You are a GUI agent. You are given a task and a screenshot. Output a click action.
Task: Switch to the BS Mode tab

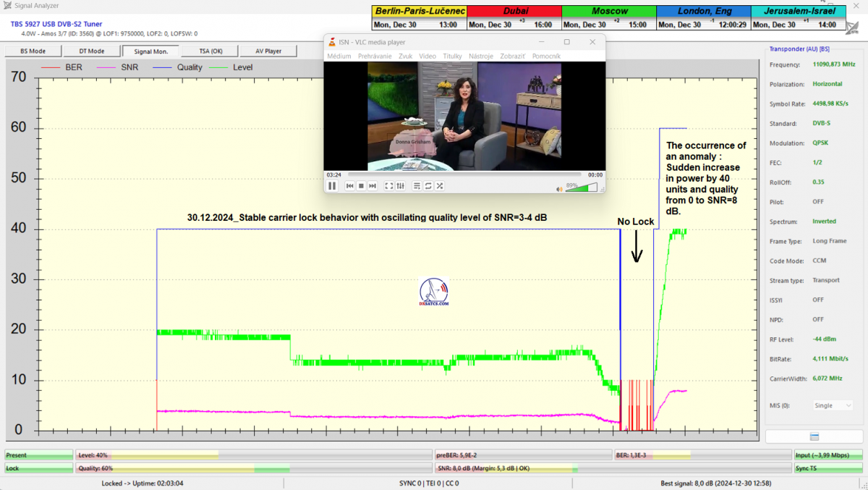pos(33,51)
